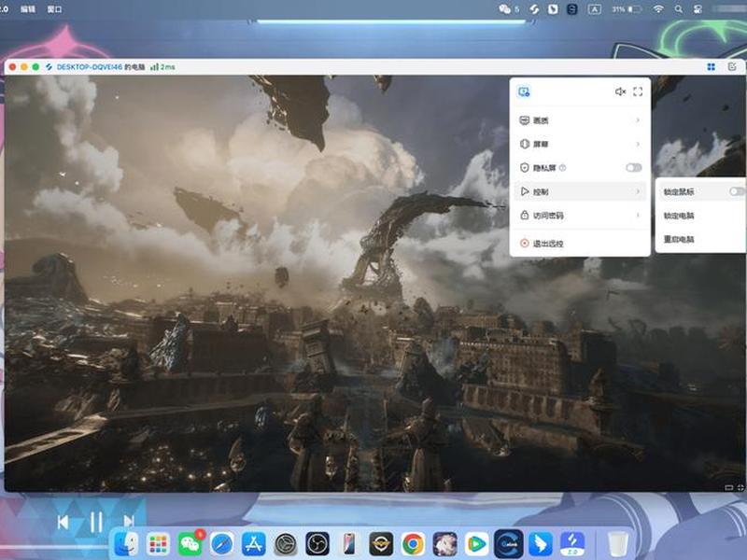Click the input method A icon in the menu bar
This screenshot has width=747, height=560.
(595, 9)
